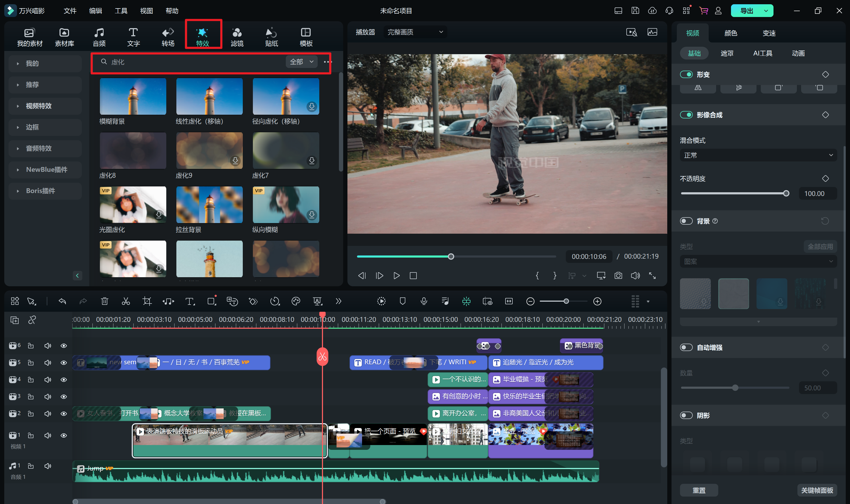This screenshot has width=850, height=504.
Task: Open the 混合模式 正常 dropdown
Action: point(758,156)
